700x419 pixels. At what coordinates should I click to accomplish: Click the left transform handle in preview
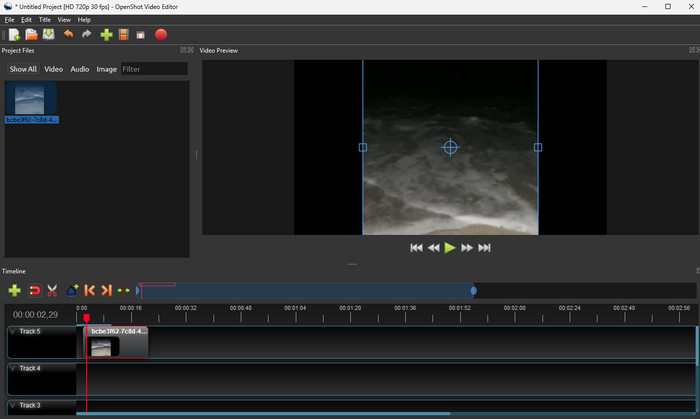tap(363, 147)
